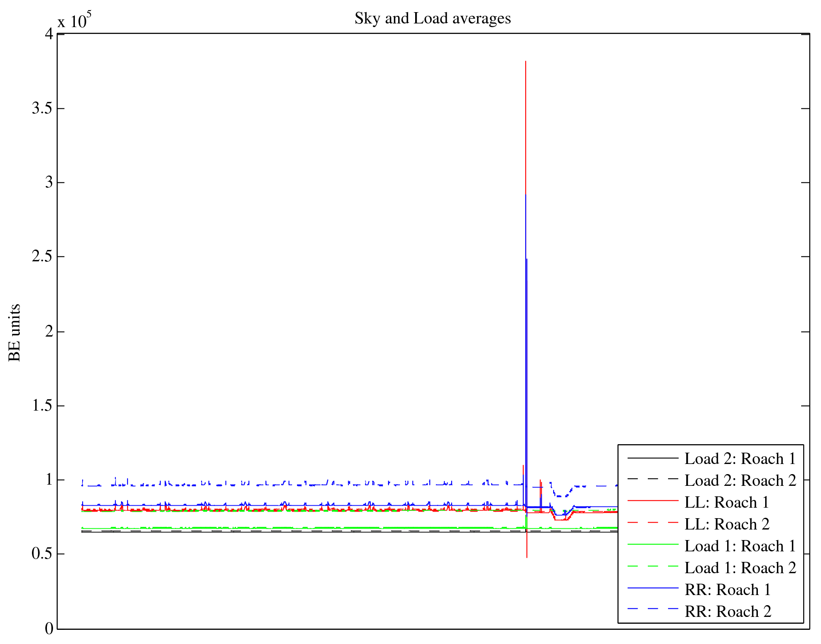Click the '3.5' y-axis tick label
Image resolution: width=821 pixels, height=644 pixels.
42,108
